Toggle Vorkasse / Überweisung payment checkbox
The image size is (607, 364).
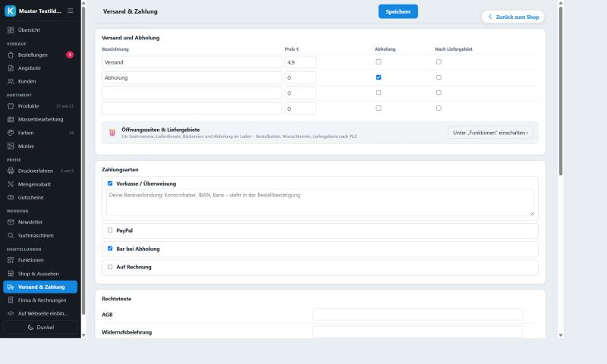click(110, 184)
